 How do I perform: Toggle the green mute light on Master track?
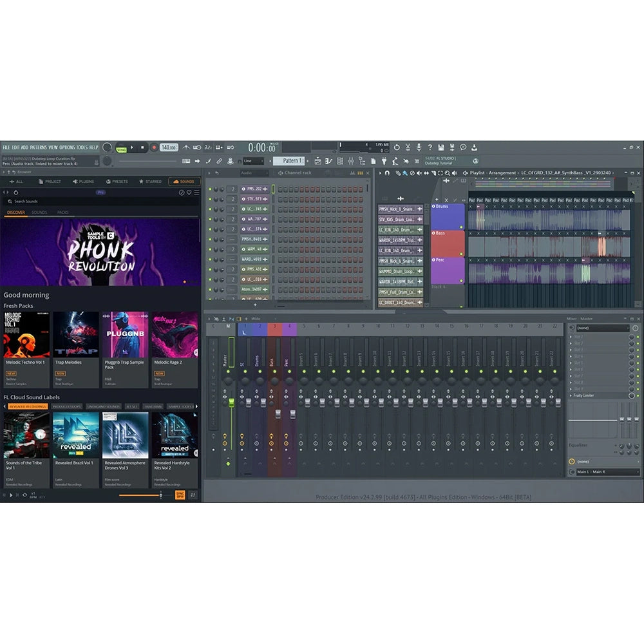click(228, 372)
